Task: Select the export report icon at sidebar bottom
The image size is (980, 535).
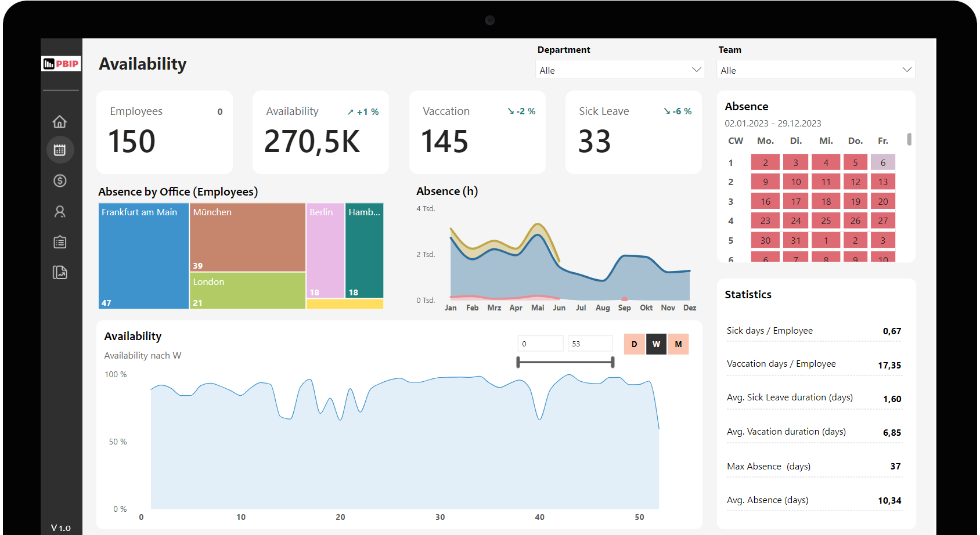Action: tap(60, 272)
